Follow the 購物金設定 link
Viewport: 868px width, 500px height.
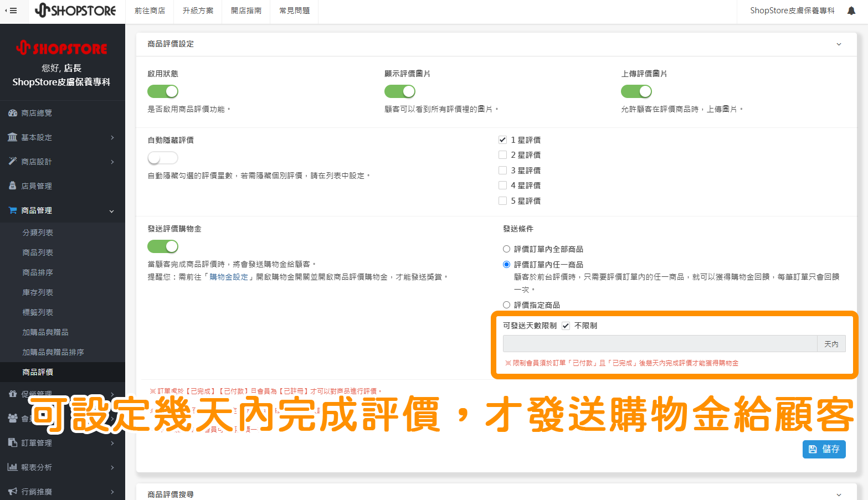click(x=229, y=277)
